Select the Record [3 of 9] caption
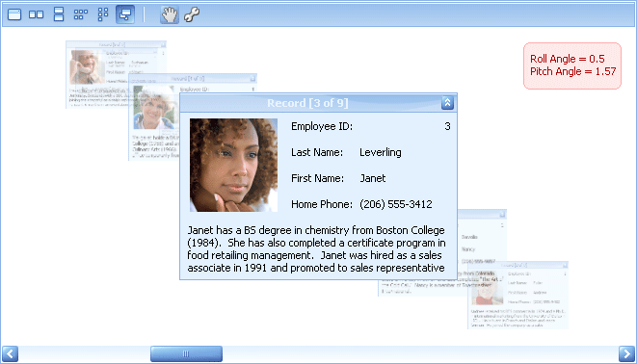This screenshot has height=364, width=637. (307, 103)
